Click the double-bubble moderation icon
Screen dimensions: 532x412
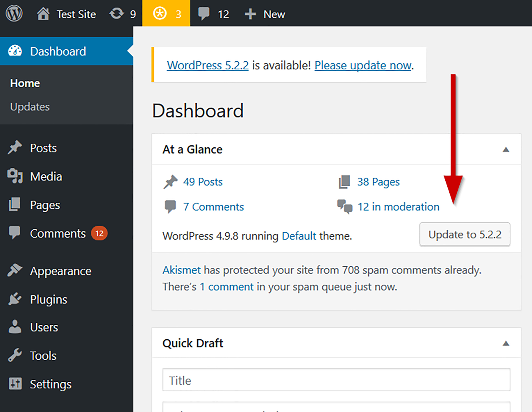[345, 207]
